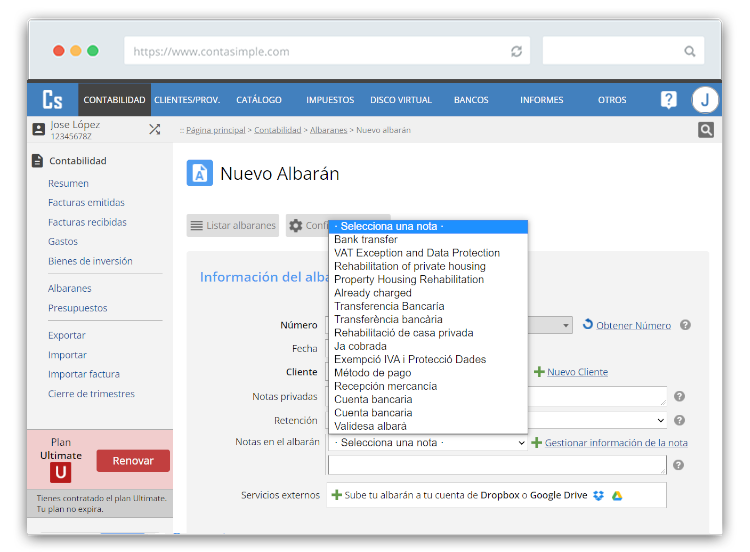The width and height of the screenshot is (750, 552).
Task: Click the Nuevo Cliente link
Action: [x=576, y=372]
